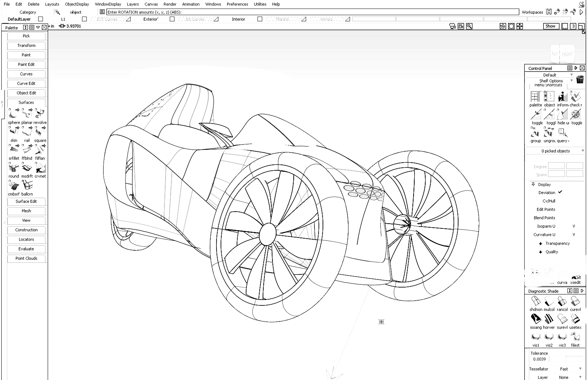Toggle the Exterior' layer checkbox
The height and width of the screenshot is (380, 588).
point(172,19)
